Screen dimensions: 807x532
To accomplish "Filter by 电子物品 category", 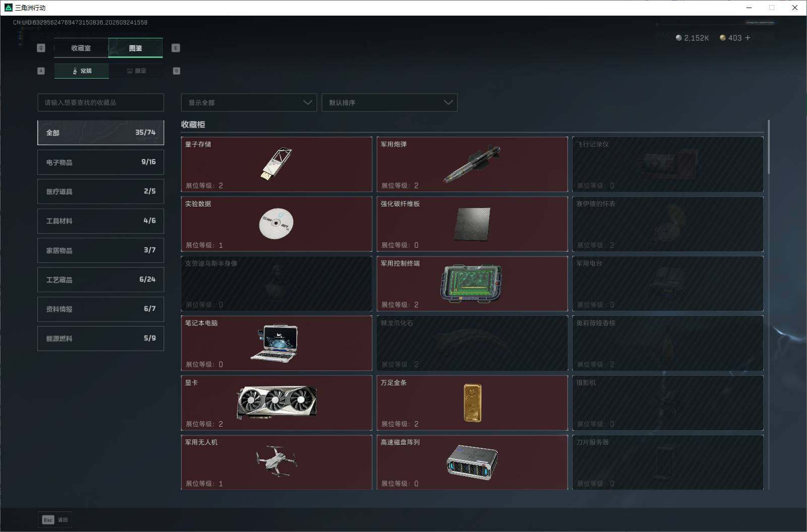I will pos(101,162).
